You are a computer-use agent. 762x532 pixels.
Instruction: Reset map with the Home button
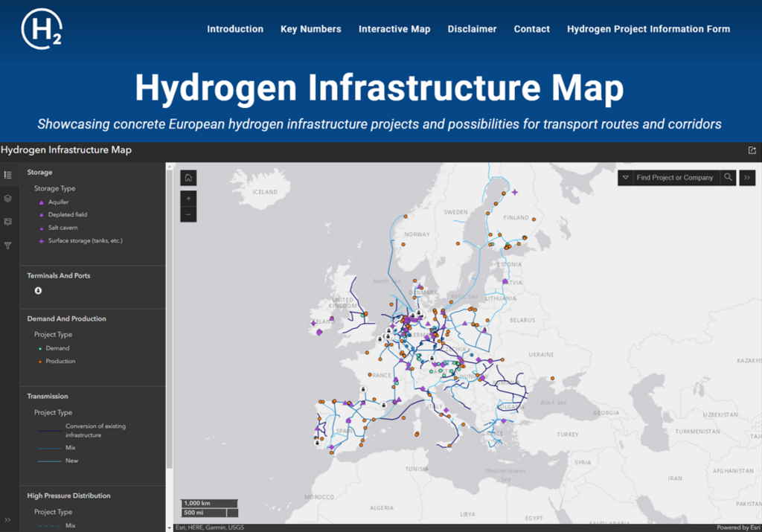pos(188,178)
